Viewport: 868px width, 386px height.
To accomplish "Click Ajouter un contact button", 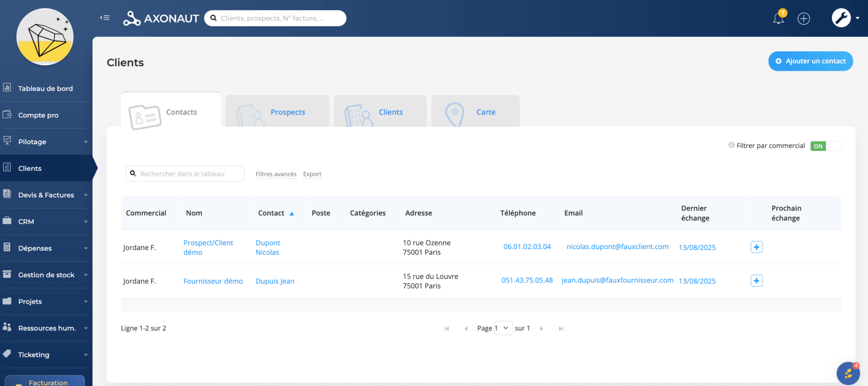I will coord(810,61).
